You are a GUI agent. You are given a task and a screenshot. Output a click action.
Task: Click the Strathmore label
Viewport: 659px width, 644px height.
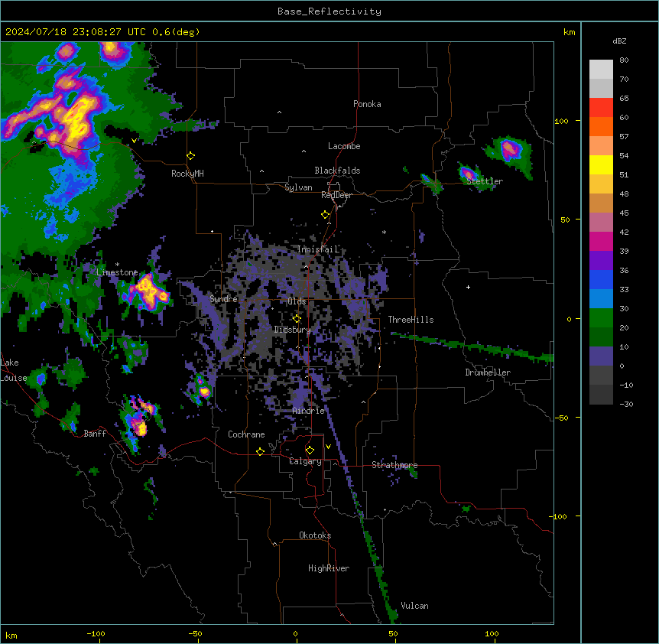pyautogui.click(x=394, y=465)
